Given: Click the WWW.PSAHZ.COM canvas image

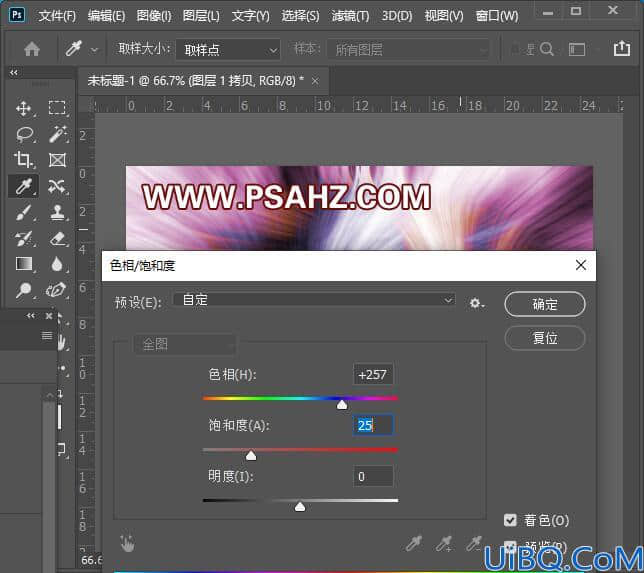Looking at the screenshot, I should click(x=359, y=208).
